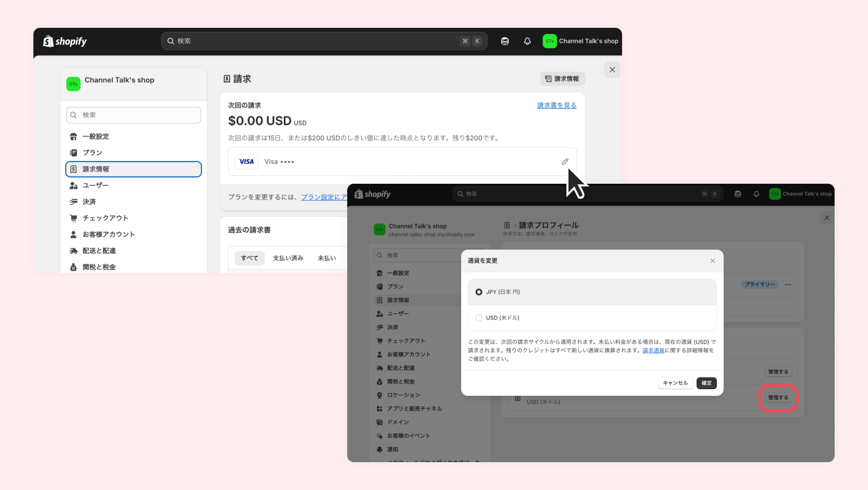This screenshot has height=490, width=868.
Task: Click the プライマリー badge
Action: pyautogui.click(x=759, y=285)
